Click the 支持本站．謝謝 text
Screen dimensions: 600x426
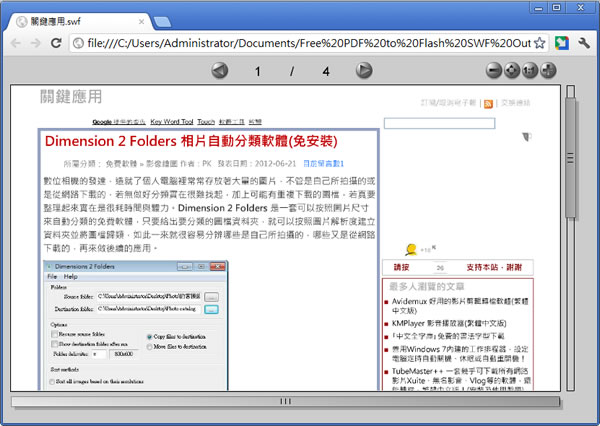[494, 268]
